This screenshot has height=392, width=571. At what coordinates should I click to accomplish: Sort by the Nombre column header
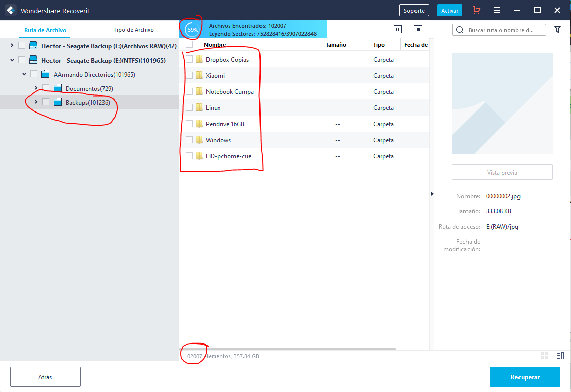[215, 45]
